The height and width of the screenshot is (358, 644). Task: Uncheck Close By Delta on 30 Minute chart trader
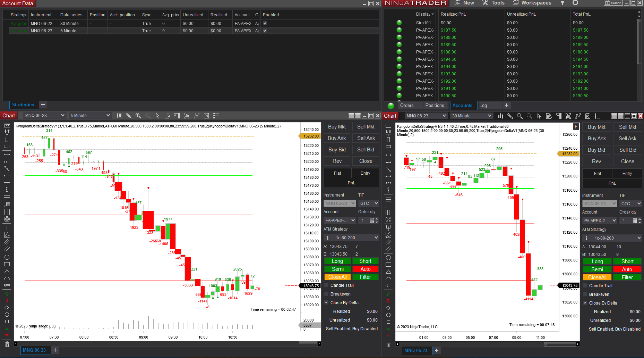click(x=585, y=303)
